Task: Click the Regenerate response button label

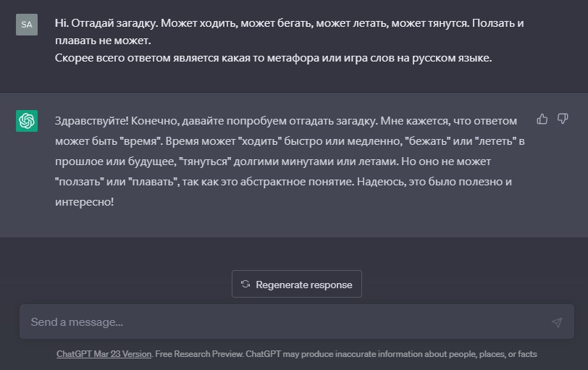Action: pyautogui.click(x=303, y=285)
